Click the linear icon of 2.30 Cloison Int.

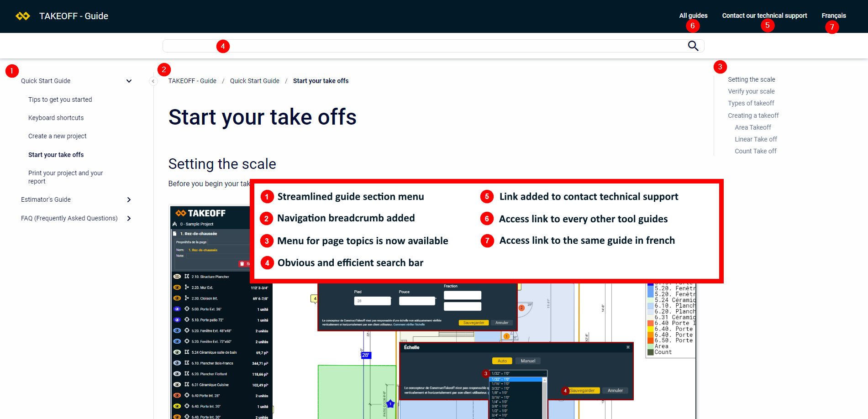coord(187,298)
